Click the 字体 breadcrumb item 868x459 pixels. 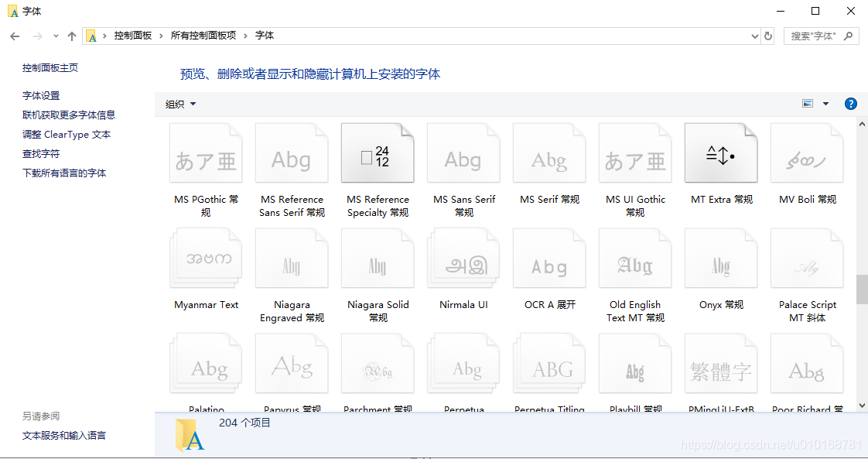tap(265, 36)
